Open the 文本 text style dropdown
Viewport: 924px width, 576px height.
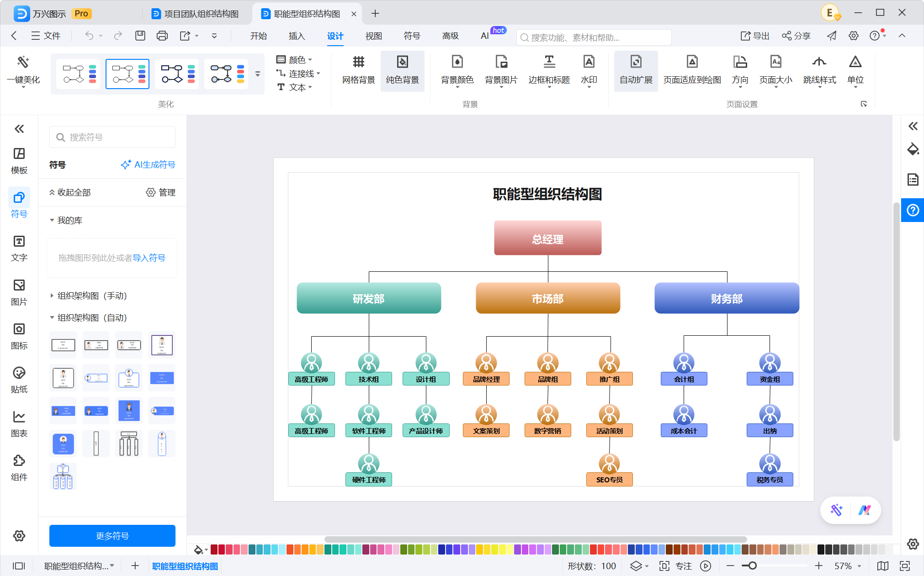coord(294,87)
